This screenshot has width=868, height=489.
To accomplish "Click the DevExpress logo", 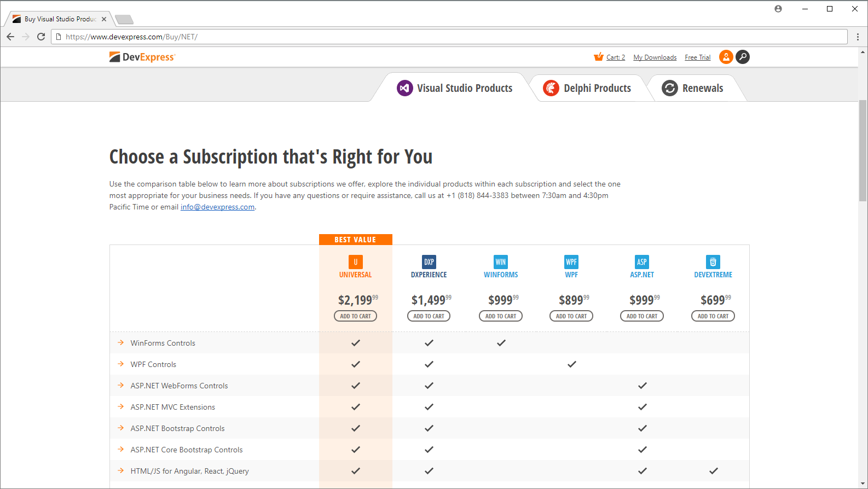I will point(142,57).
